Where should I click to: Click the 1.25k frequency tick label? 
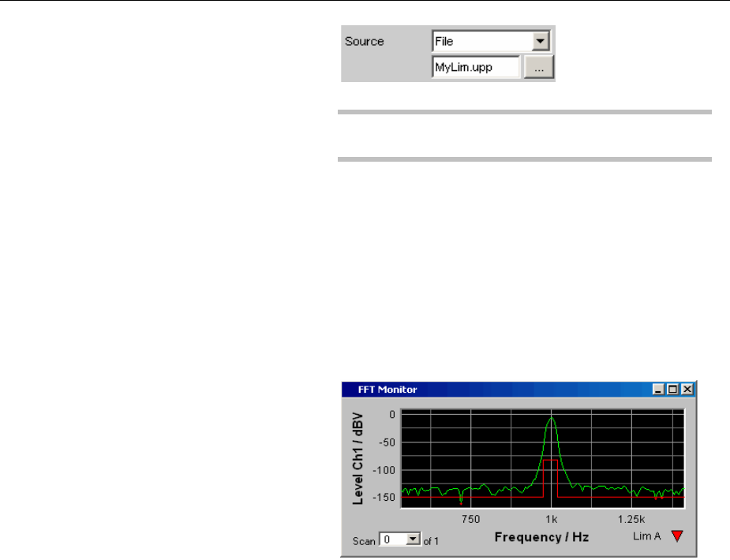(x=631, y=519)
